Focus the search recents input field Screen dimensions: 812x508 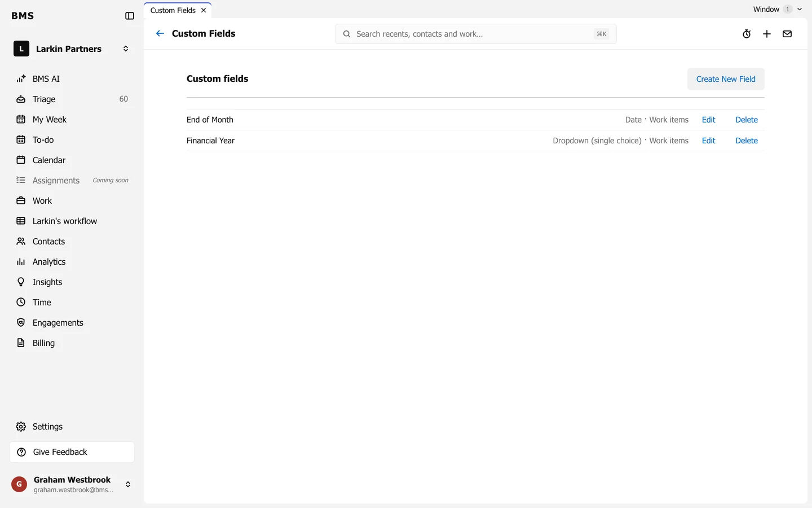pyautogui.click(x=475, y=34)
